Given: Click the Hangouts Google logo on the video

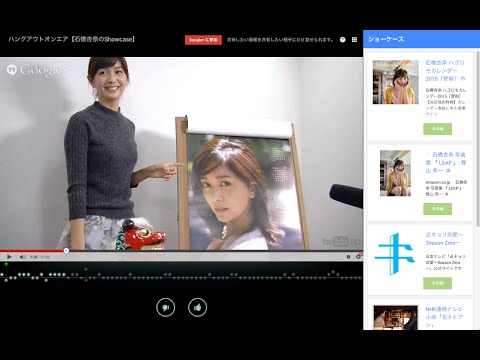Looking at the screenshot, I should (x=34, y=70).
